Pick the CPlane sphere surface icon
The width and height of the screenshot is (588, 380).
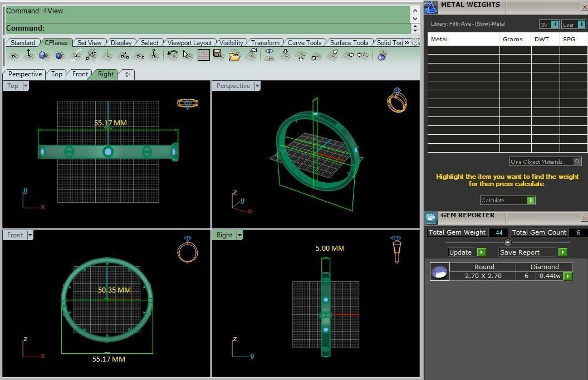tap(59, 56)
